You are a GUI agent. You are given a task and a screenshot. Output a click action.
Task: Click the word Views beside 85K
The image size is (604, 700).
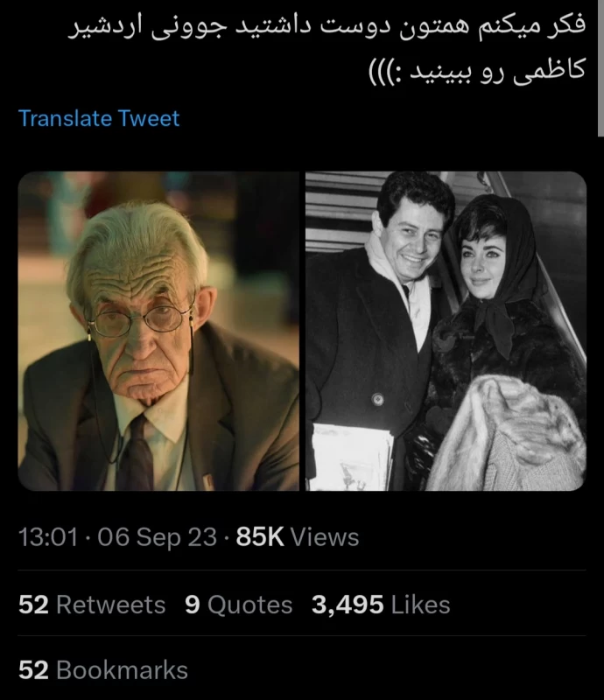(325, 536)
